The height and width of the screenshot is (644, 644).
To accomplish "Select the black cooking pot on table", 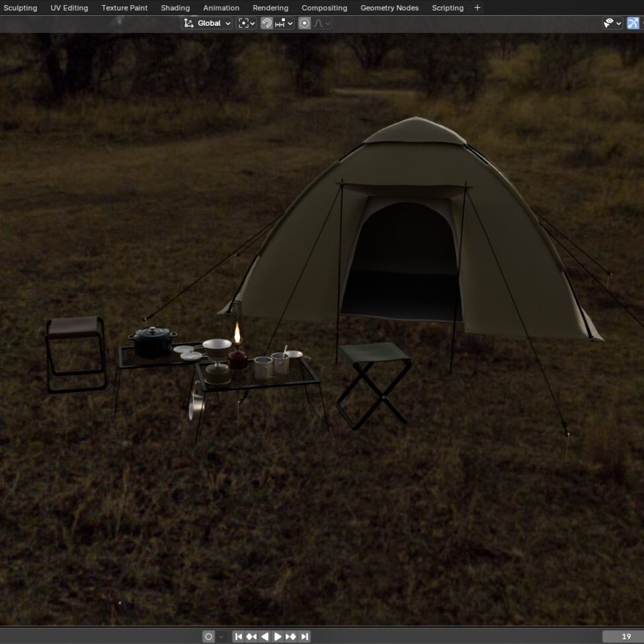I will [x=152, y=341].
